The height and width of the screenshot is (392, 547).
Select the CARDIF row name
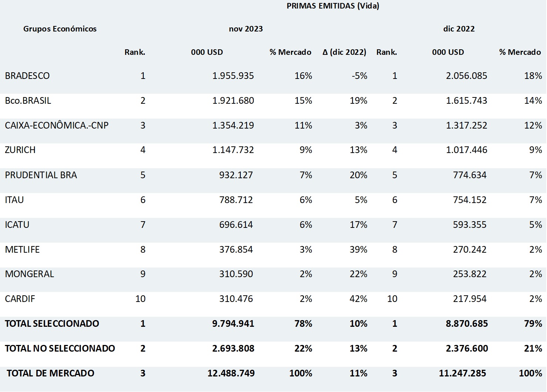(x=20, y=299)
